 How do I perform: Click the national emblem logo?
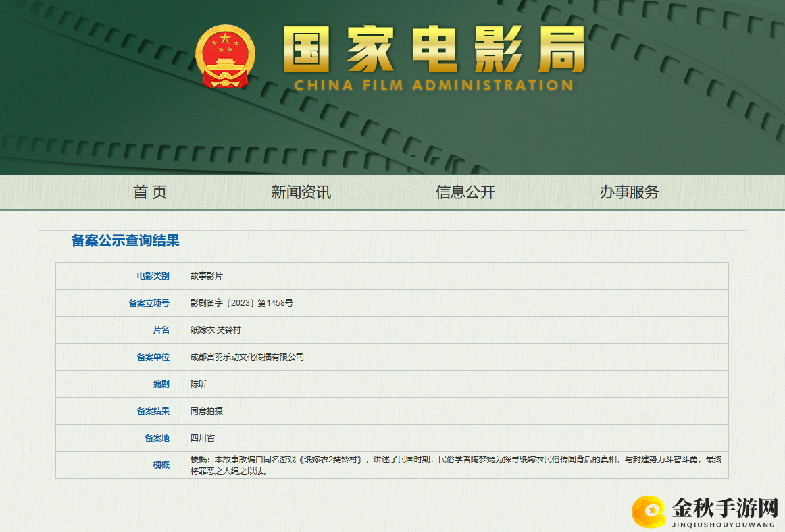pyautogui.click(x=225, y=57)
